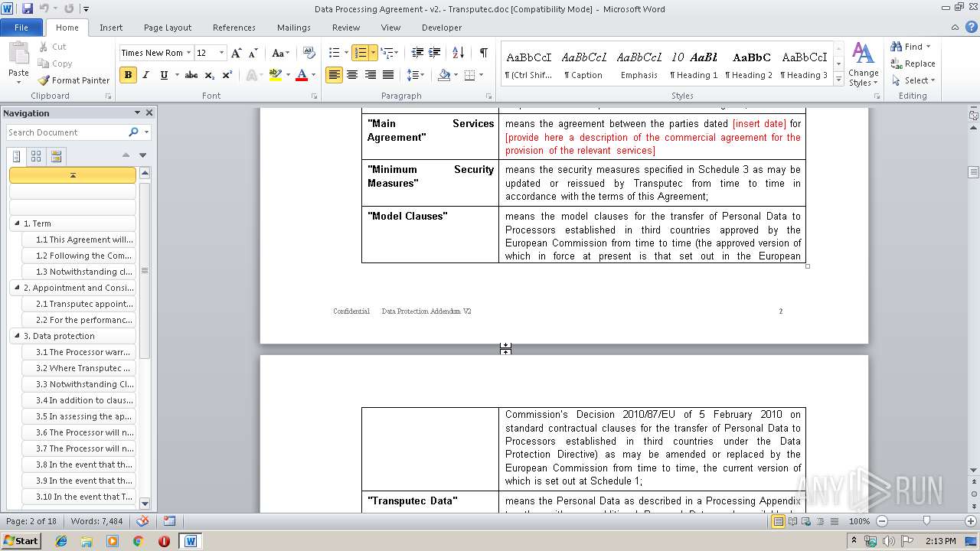Click Decrease Indent icon

(417, 53)
